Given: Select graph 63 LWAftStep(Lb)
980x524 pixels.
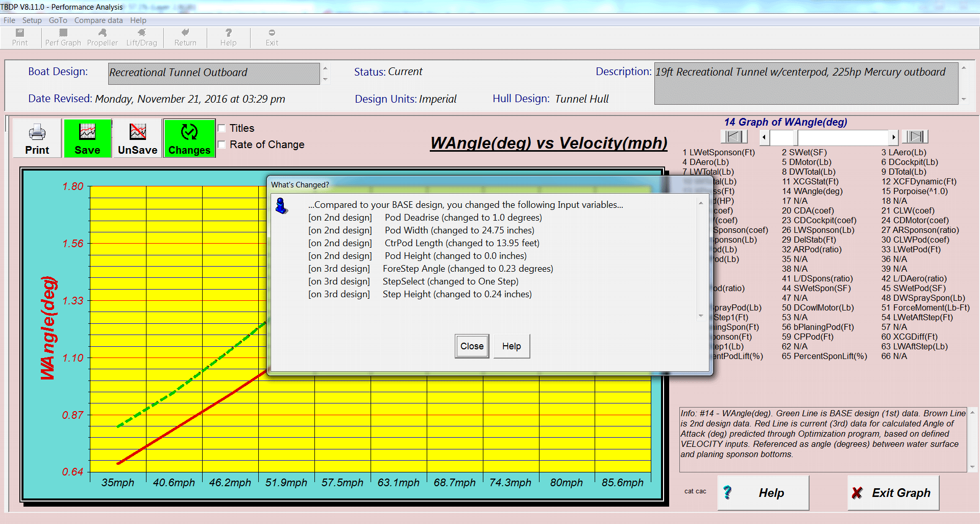Looking at the screenshot, I should [915, 346].
